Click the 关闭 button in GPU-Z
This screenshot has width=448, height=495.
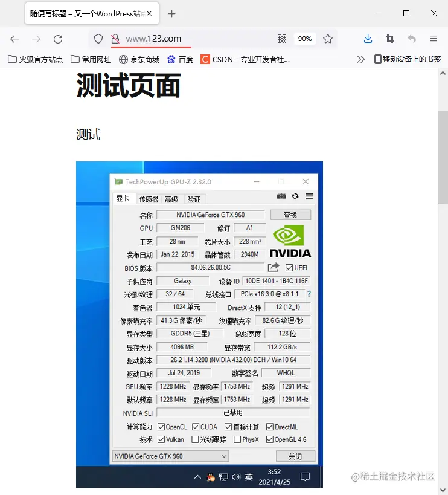coord(295,456)
